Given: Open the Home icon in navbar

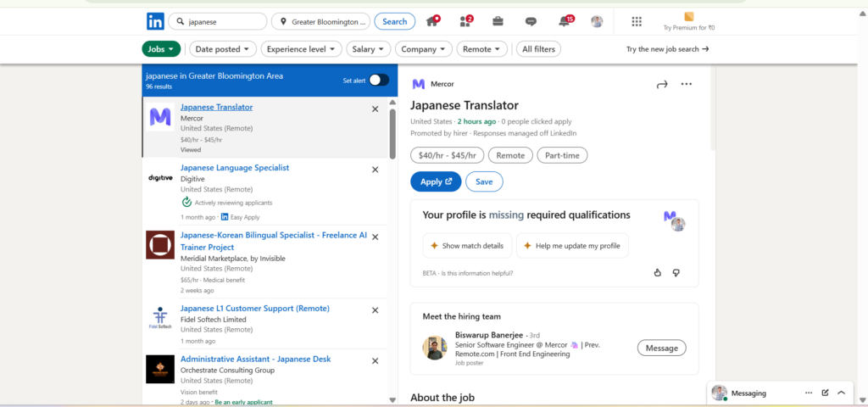Looking at the screenshot, I should (x=433, y=21).
